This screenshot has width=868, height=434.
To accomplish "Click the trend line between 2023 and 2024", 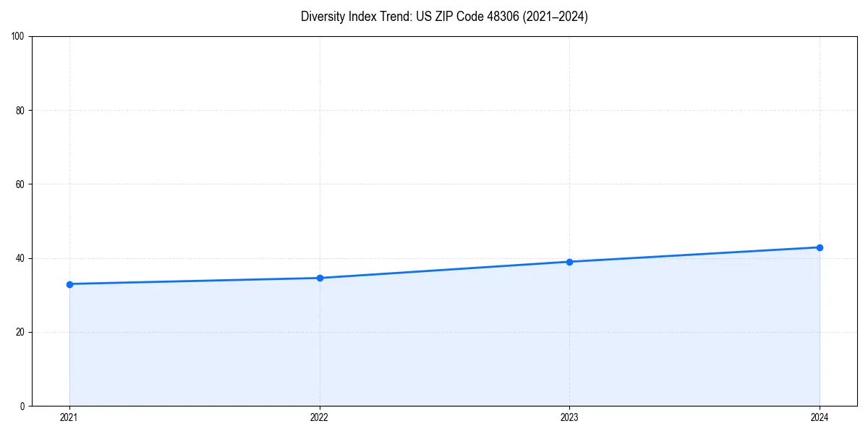I will [694, 254].
